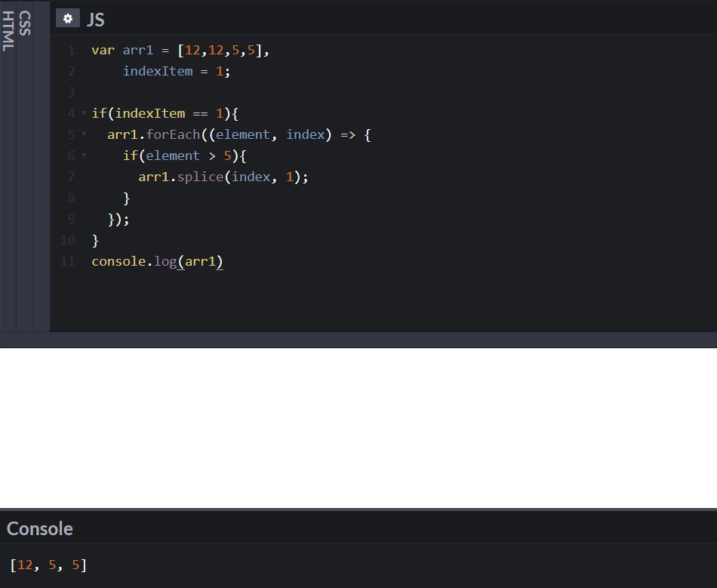This screenshot has width=717, height=588.
Task: Click line number 10 in gutter
Action: tap(68, 241)
